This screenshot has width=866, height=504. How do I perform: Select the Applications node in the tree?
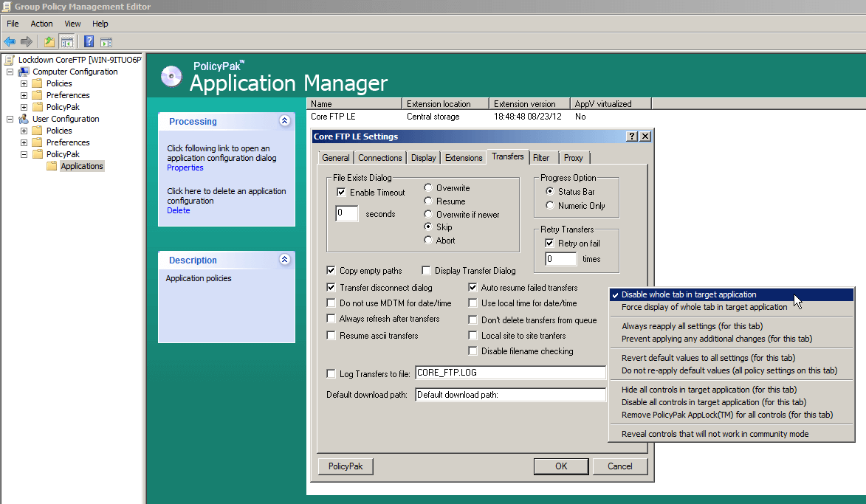[x=82, y=166]
